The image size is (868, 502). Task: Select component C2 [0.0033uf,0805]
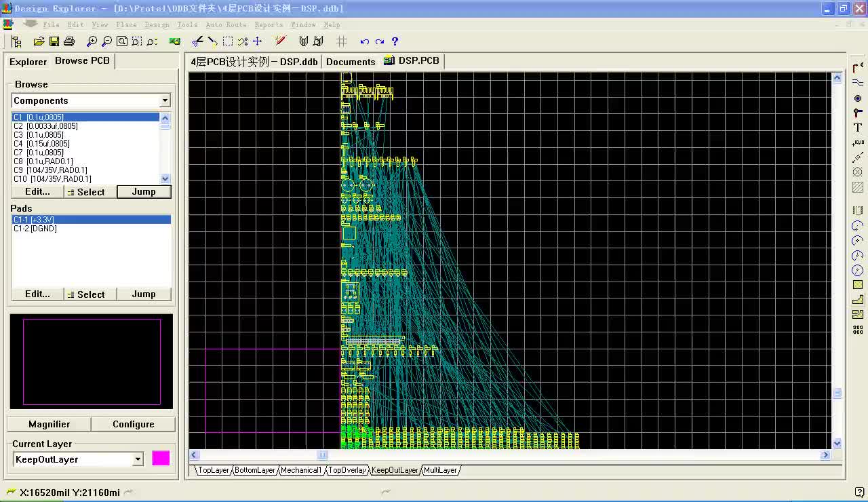85,126
